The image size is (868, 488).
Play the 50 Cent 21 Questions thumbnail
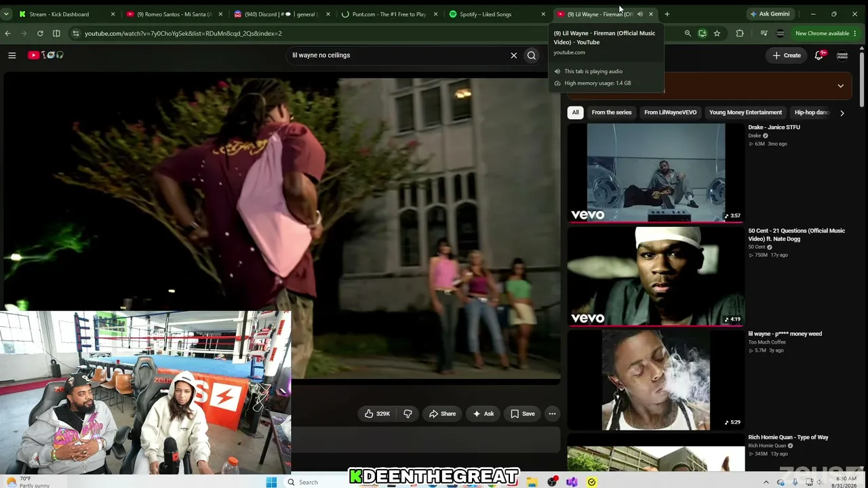coord(656,277)
